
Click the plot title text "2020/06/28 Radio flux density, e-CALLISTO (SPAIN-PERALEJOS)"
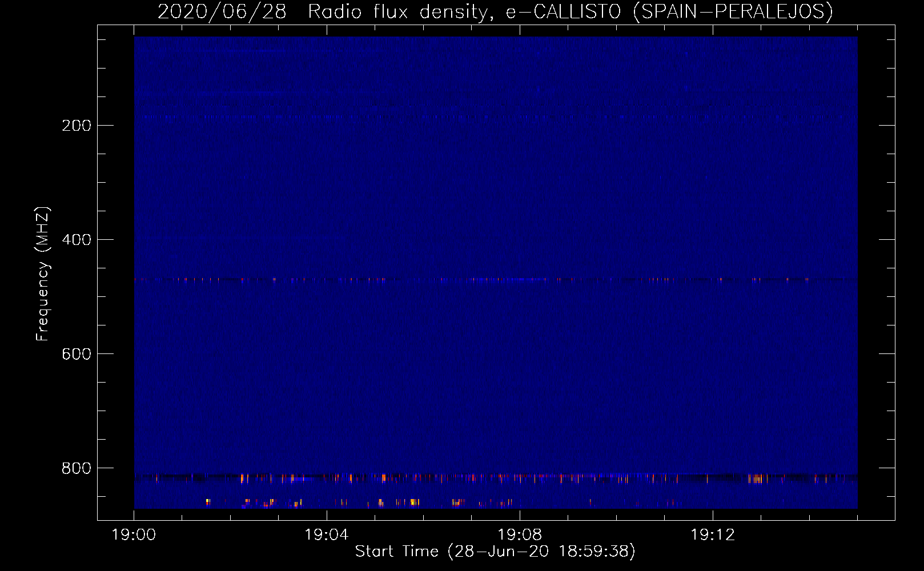coord(495,11)
